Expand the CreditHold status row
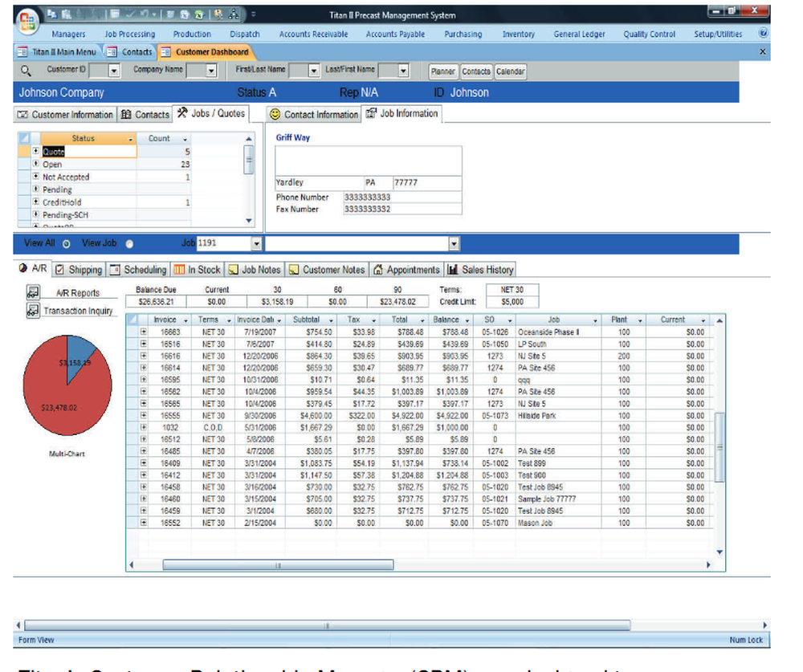 (36, 202)
